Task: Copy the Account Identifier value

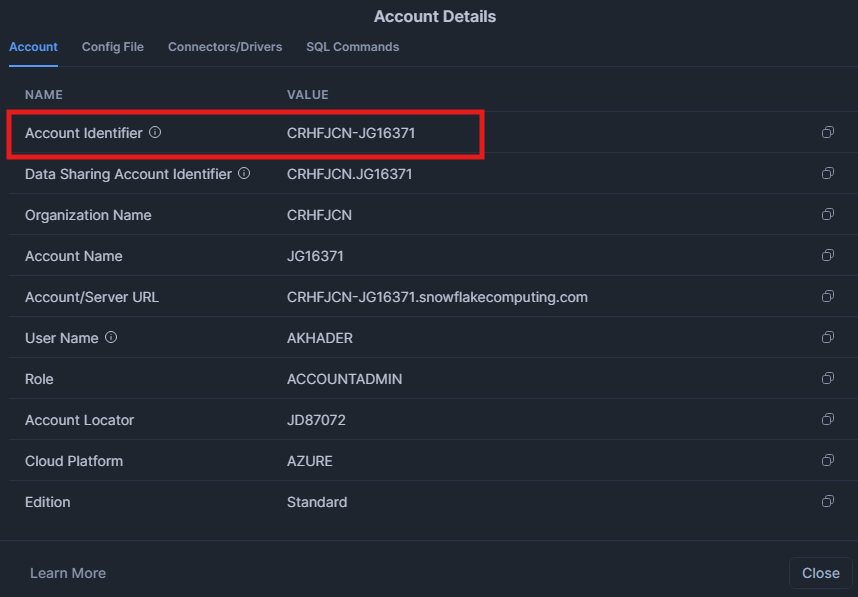Action: coord(827,133)
